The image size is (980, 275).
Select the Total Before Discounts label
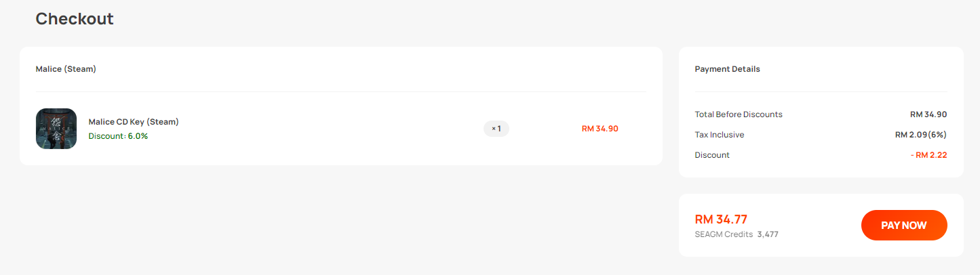pyautogui.click(x=739, y=114)
